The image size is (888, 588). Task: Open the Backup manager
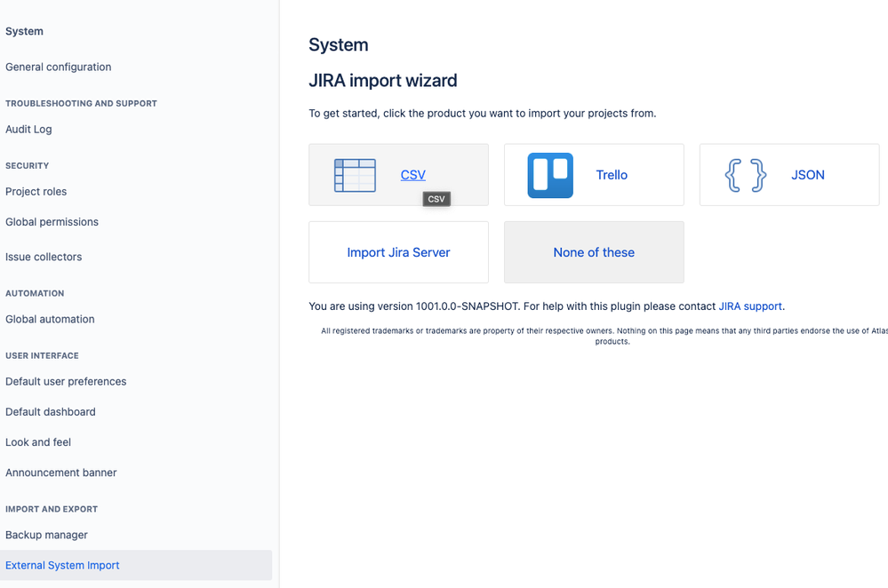pos(45,535)
